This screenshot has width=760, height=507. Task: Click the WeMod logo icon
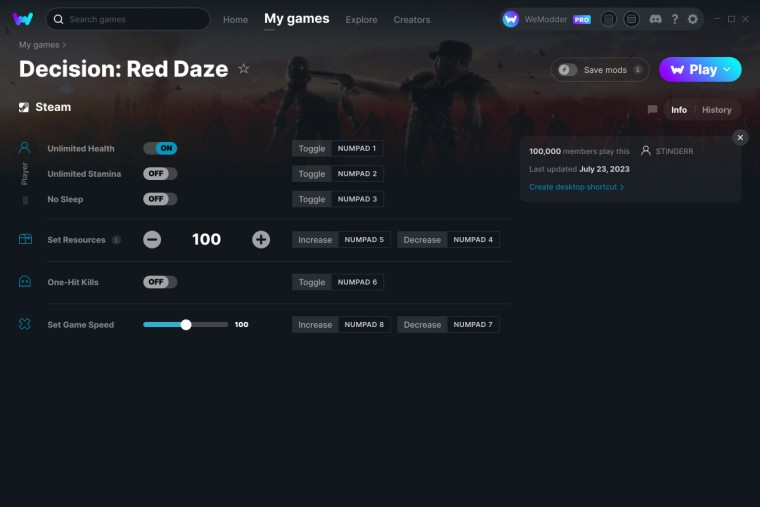(x=23, y=19)
